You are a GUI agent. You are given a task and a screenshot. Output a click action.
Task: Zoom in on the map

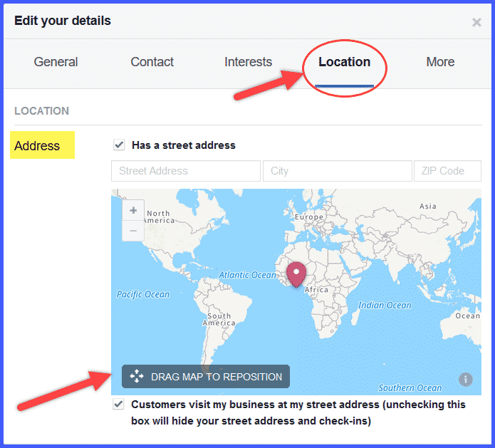click(x=133, y=211)
